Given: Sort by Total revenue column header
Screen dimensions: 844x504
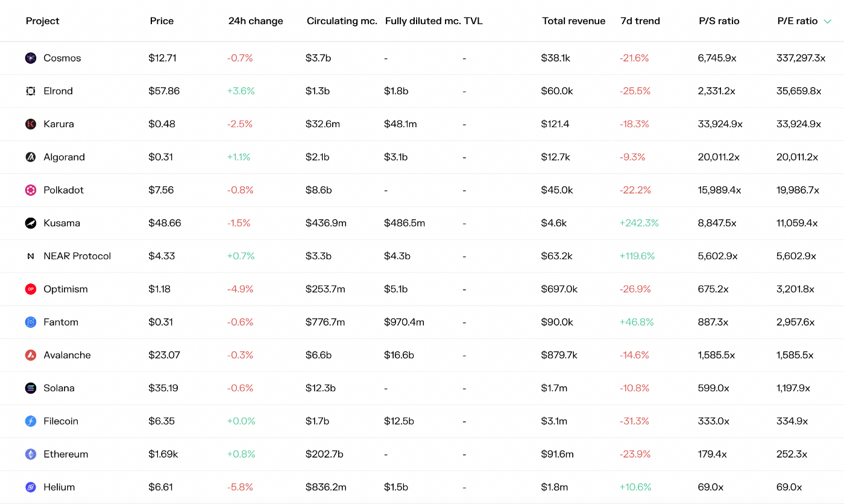Looking at the screenshot, I should (573, 21).
